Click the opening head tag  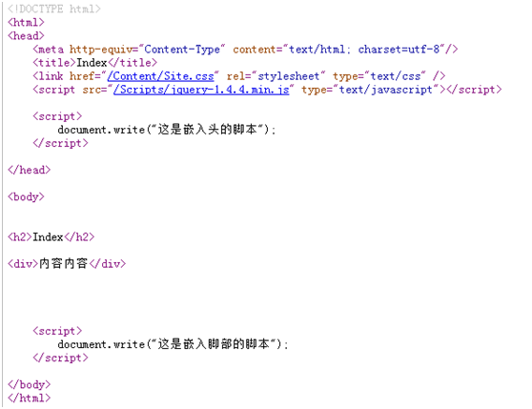pos(26,36)
